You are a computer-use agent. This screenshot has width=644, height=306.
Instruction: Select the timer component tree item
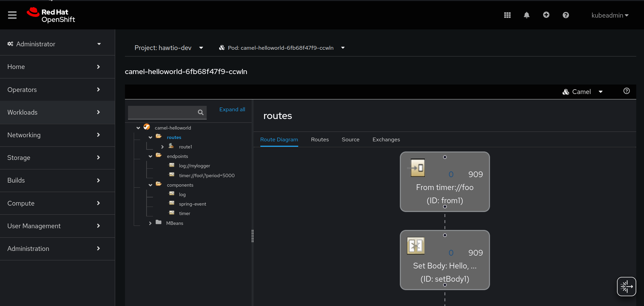point(184,213)
